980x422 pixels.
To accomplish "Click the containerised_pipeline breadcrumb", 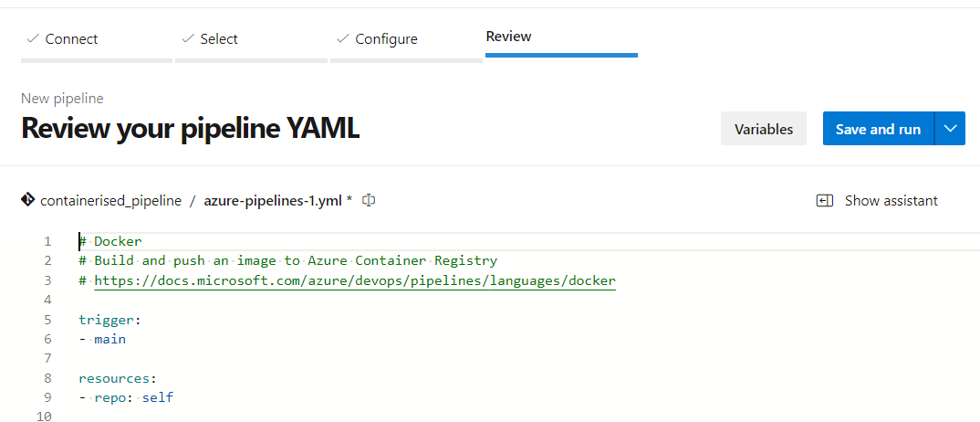I will click(x=110, y=201).
